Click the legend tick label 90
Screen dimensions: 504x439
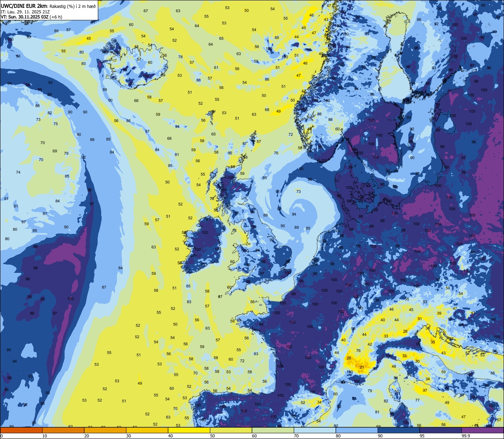click(380, 436)
